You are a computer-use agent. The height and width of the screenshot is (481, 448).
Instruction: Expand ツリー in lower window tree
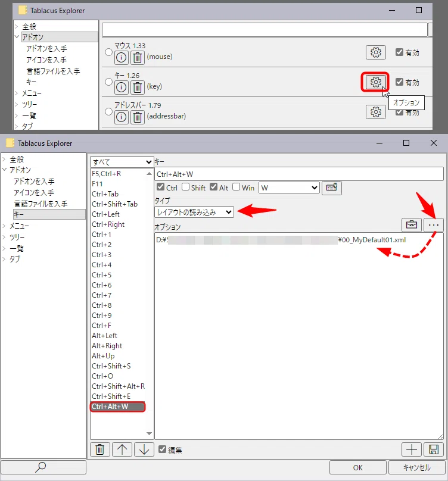click(4, 237)
